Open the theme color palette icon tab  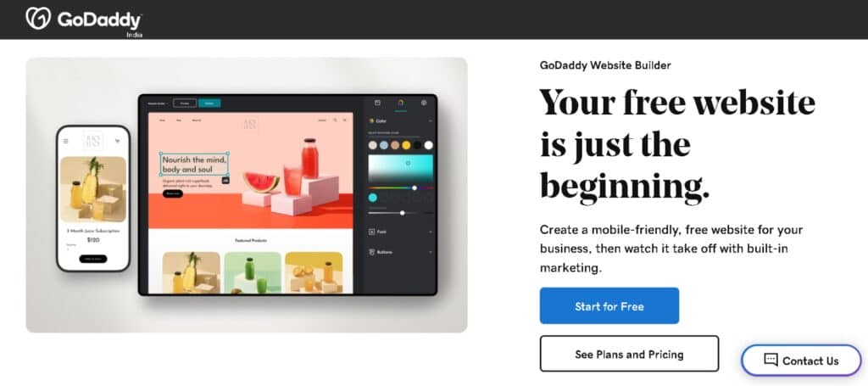(x=401, y=103)
